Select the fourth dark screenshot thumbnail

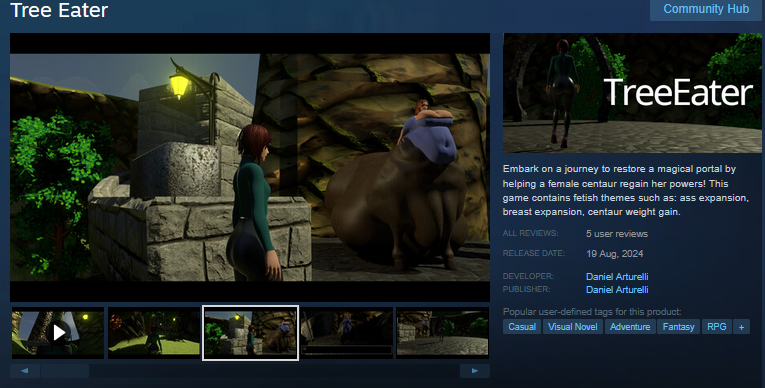(x=346, y=333)
